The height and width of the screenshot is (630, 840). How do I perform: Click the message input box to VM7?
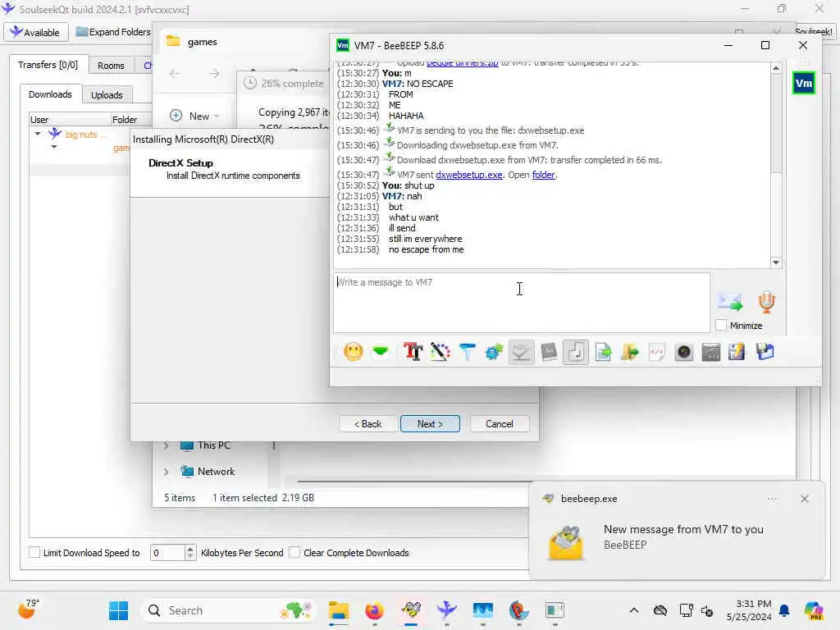click(522, 303)
